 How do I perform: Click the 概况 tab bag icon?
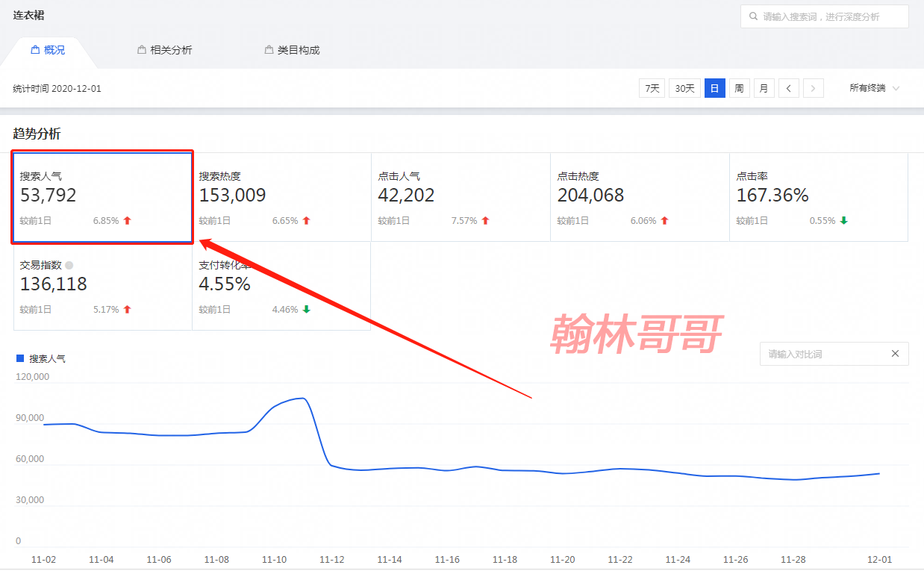(x=34, y=50)
